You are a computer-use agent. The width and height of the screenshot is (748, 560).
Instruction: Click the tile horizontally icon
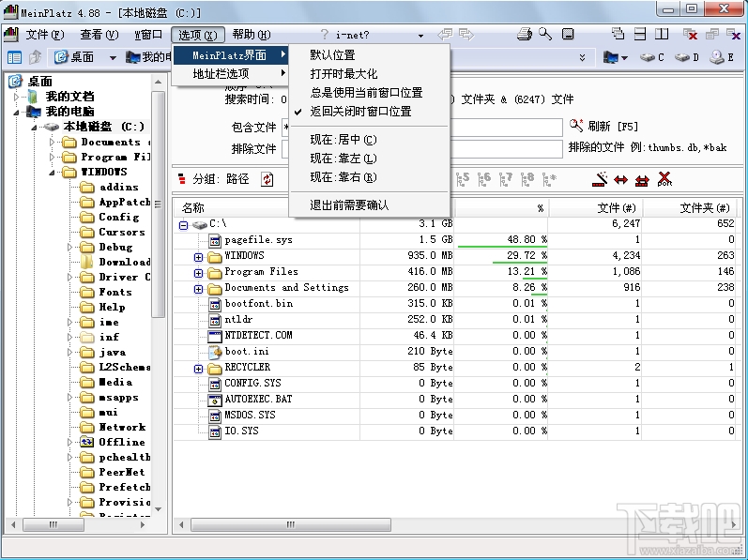[640, 34]
